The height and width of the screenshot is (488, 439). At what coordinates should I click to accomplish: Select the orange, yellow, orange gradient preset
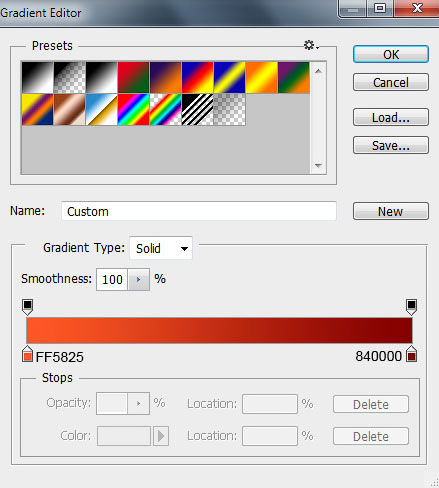(x=261, y=77)
